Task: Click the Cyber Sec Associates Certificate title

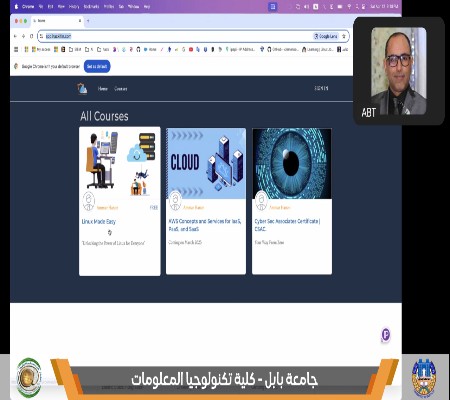Action: tap(287, 225)
